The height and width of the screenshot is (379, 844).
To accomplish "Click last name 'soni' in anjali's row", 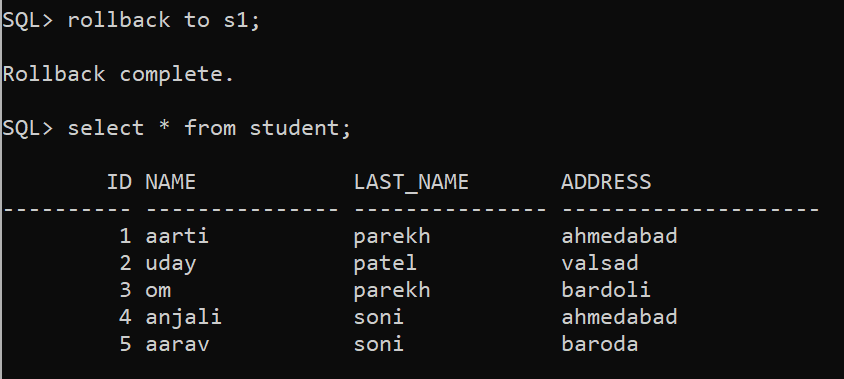I will (x=378, y=317).
